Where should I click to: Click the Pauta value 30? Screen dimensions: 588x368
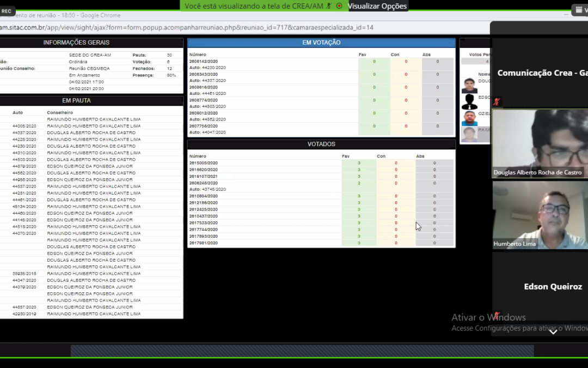169,55
